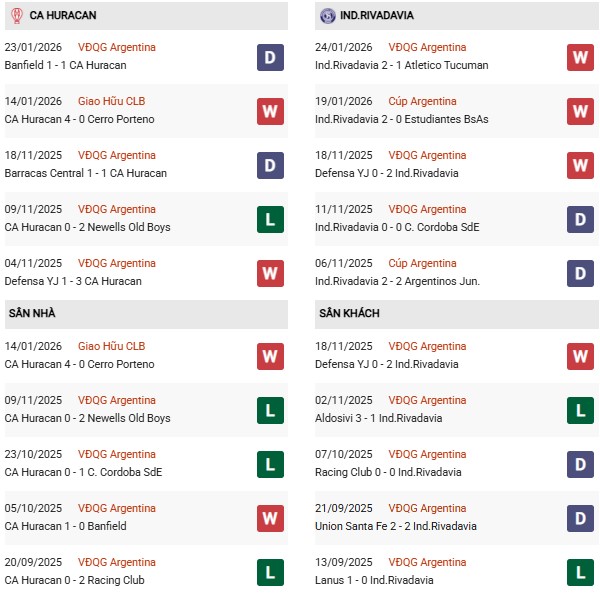Click the D badge for Barracas Central 1 - 1 CA Huracan
Screen dimensions: 600x593
[x=270, y=165]
